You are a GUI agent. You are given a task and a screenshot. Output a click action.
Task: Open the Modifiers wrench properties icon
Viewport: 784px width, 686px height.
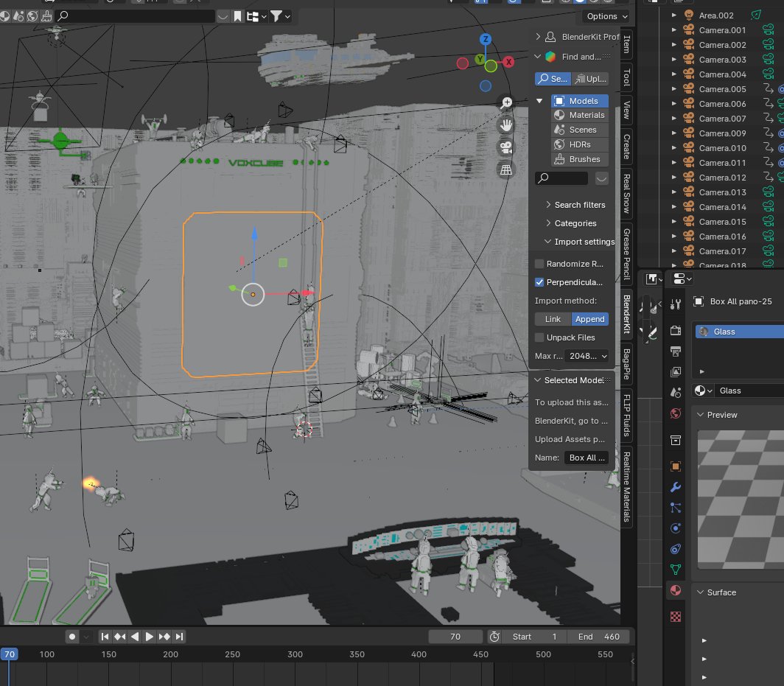[x=676, y=487]
